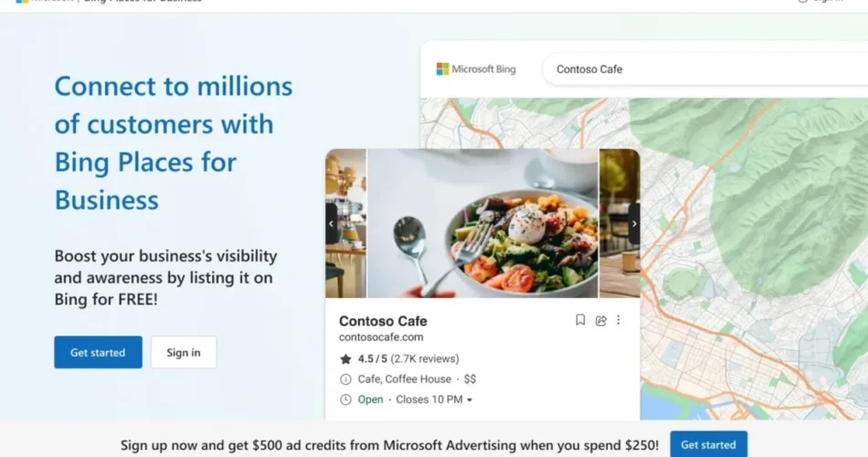Click the Microsoft Bing logo

pos(476,69)
